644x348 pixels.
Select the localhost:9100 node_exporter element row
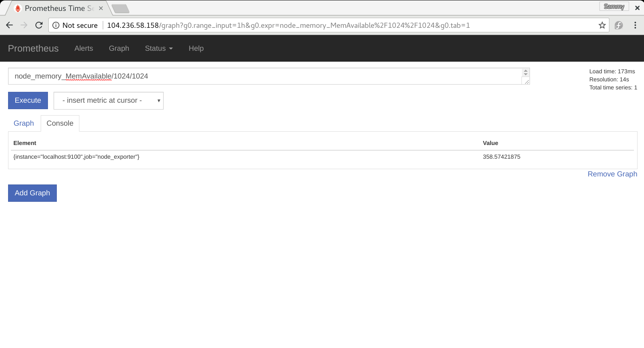(322, 157)
